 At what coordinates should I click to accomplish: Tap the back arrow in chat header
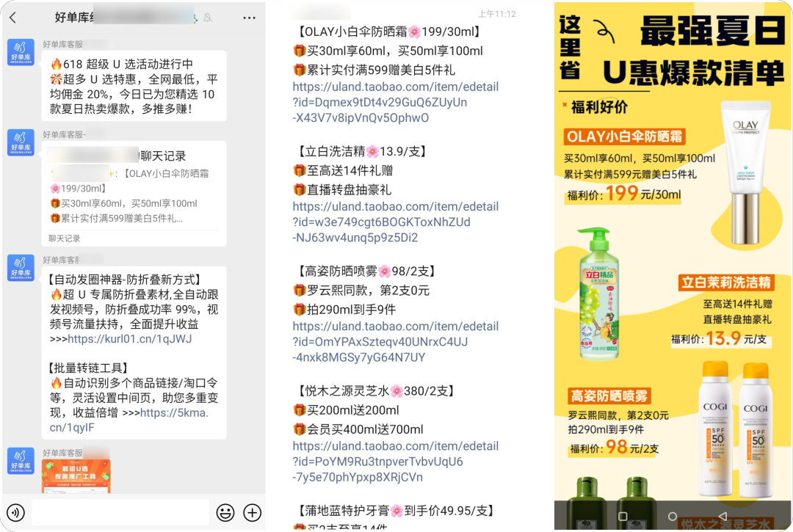12,18
